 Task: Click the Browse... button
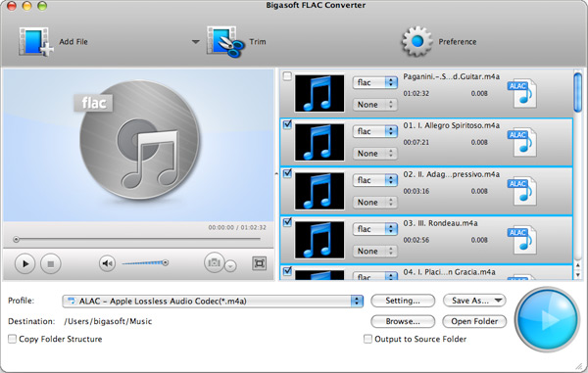[x=403, y=321]
